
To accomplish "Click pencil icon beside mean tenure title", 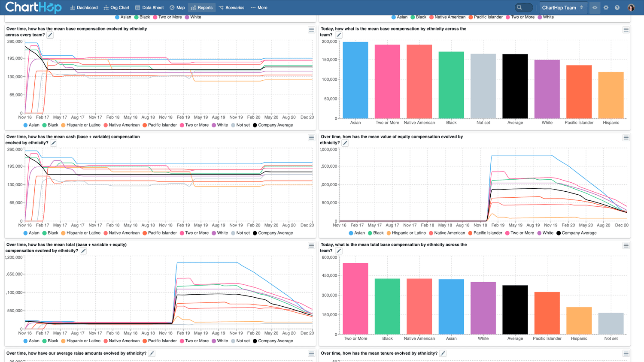I will point(443,353).
